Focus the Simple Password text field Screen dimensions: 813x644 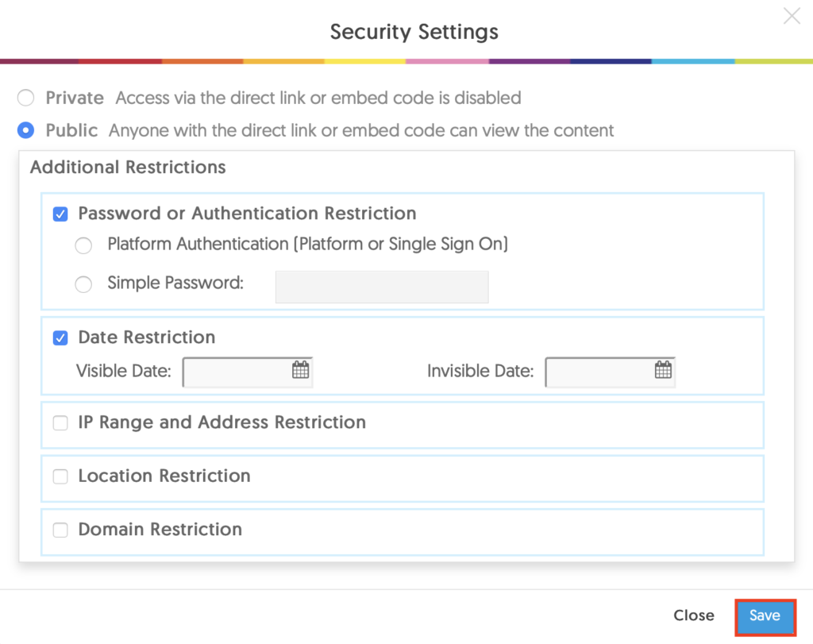(x=382, y=287)
